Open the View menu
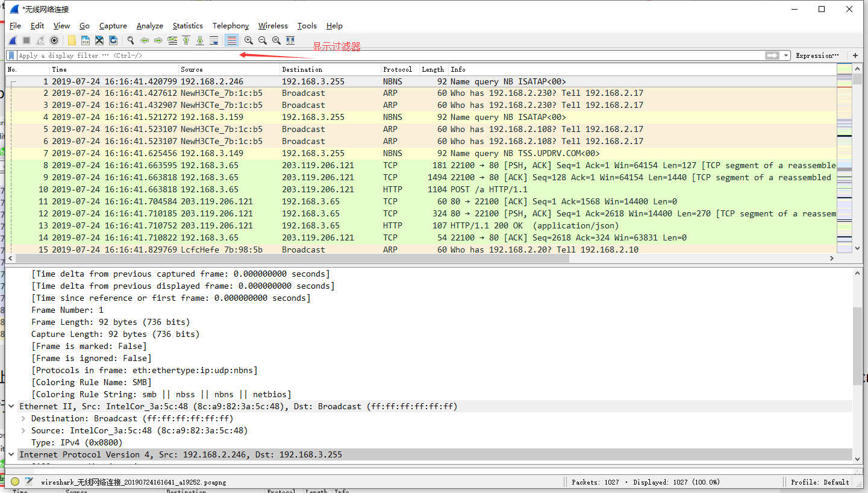868x493 pixels. coord(61,26)
